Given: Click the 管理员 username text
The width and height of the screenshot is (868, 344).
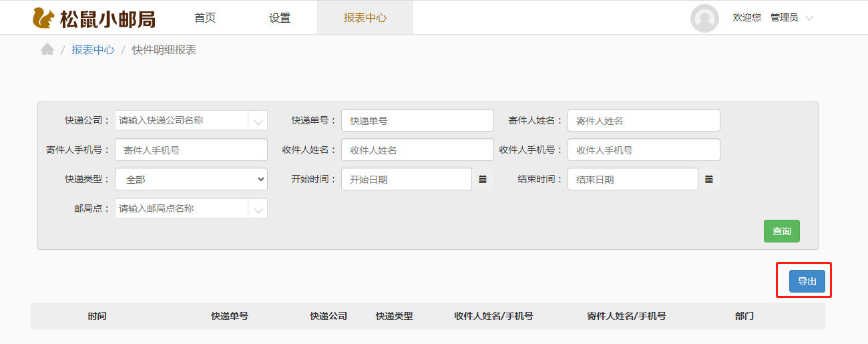Looking at the screenshot, I should click(784, 17).
